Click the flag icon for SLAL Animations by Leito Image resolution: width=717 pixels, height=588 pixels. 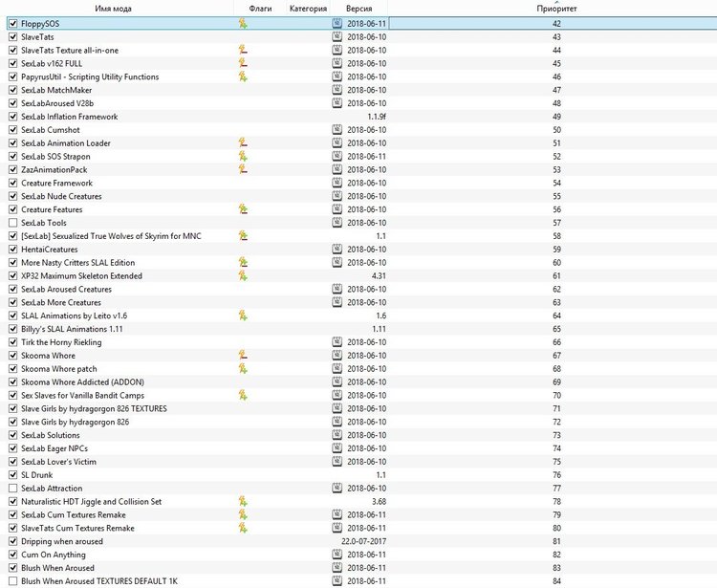[x=243, y=315]
